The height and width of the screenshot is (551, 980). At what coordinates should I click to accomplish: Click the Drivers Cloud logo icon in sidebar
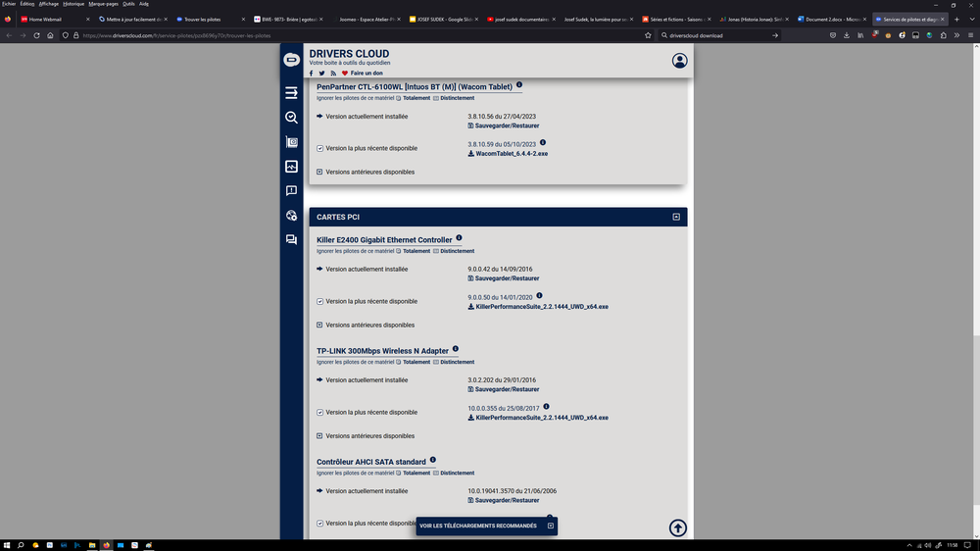pyautogui.click(x=291, y=61)
